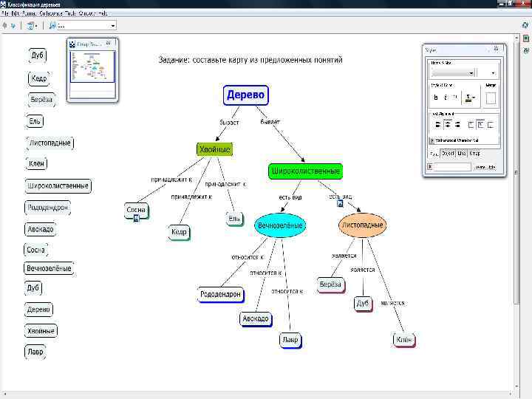
Task: Open the Edit menu
Action: click(16, 13)
